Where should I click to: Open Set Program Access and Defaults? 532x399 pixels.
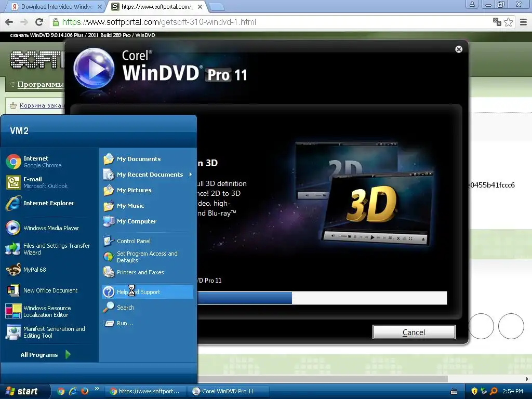[x=147, y=257]
